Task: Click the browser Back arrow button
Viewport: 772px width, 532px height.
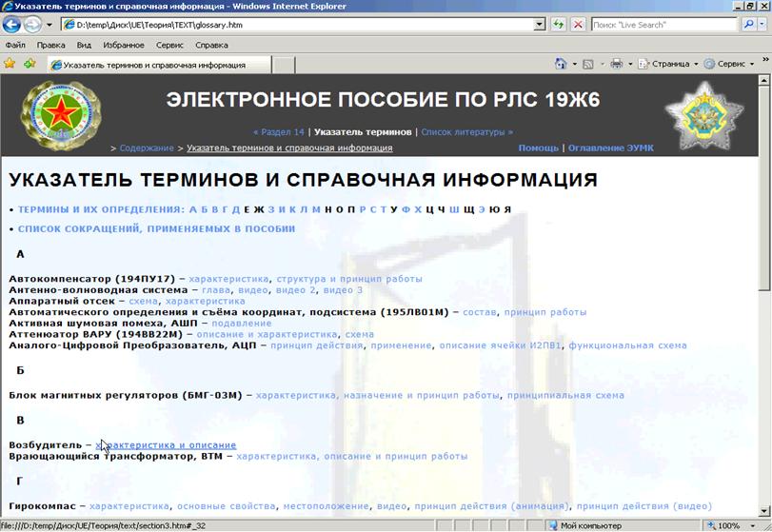Action: coord(14,25)
